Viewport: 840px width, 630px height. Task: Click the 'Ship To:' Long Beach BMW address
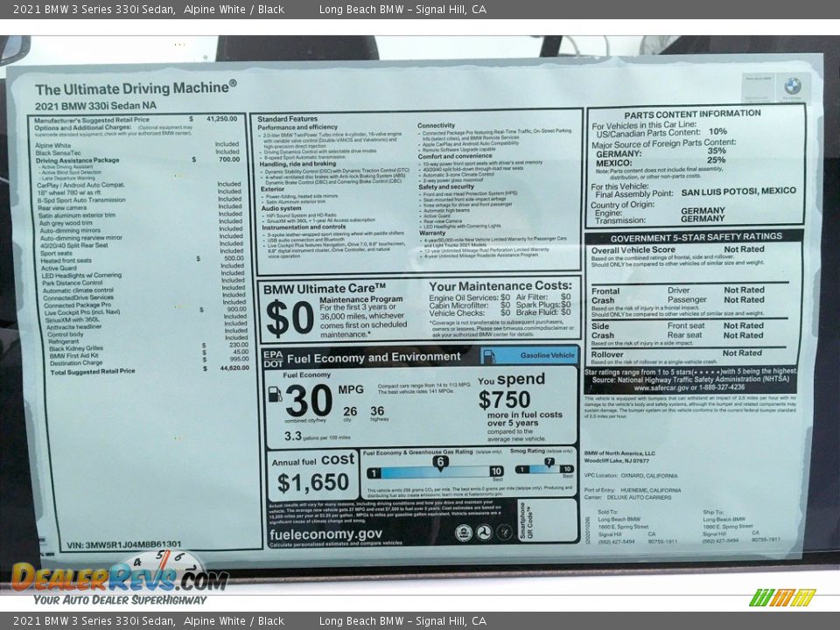[741, 526]
